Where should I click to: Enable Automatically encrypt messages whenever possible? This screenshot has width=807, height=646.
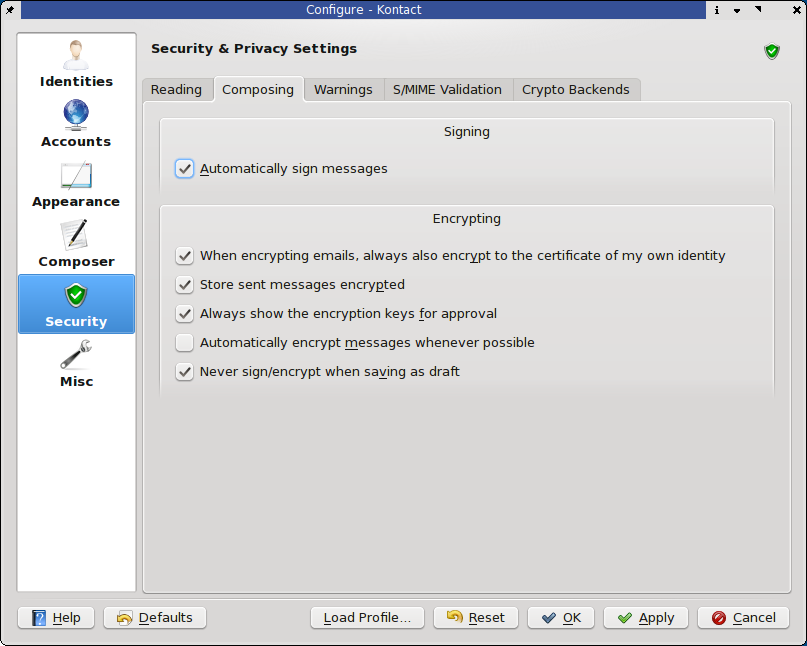click(184, 343)
